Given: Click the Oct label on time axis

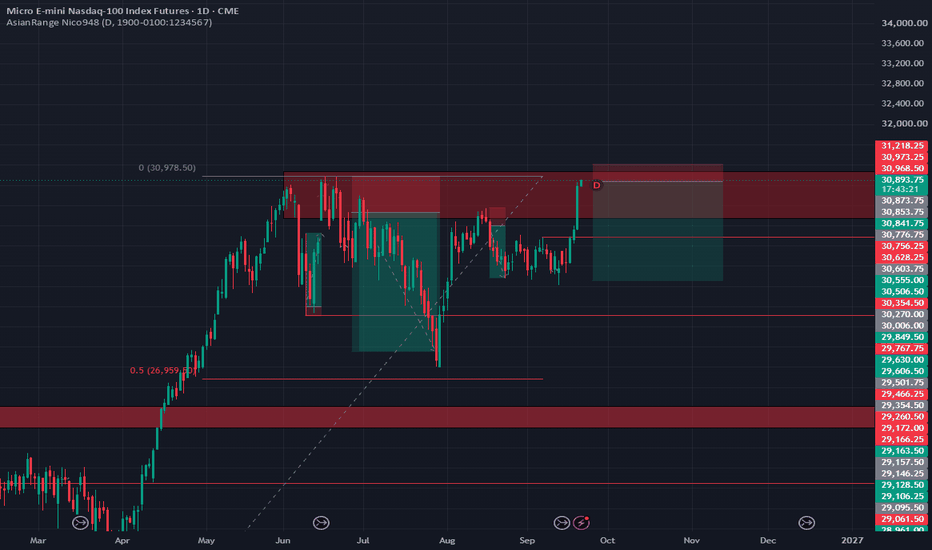Looking at the screenshot, I should 607,540.
